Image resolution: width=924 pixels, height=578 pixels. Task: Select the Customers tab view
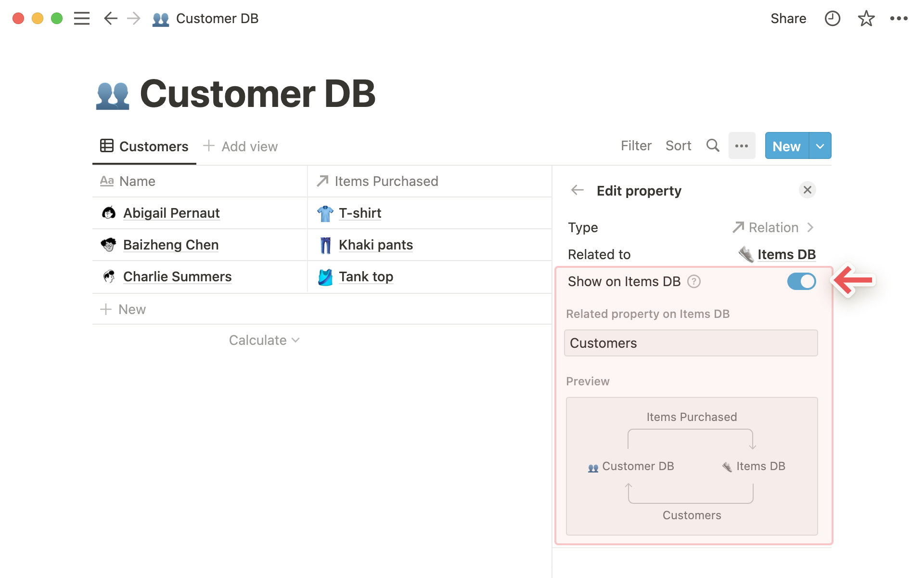[143, 146]
